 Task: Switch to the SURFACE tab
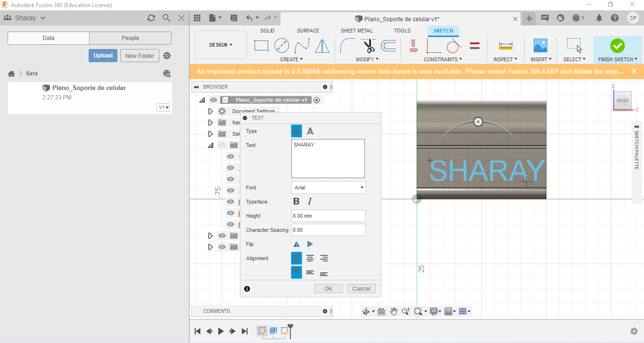[308, 31]
